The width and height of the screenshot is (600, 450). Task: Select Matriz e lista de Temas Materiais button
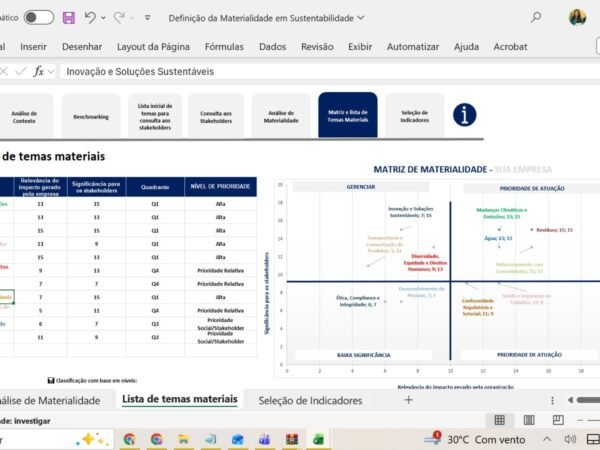347,115
